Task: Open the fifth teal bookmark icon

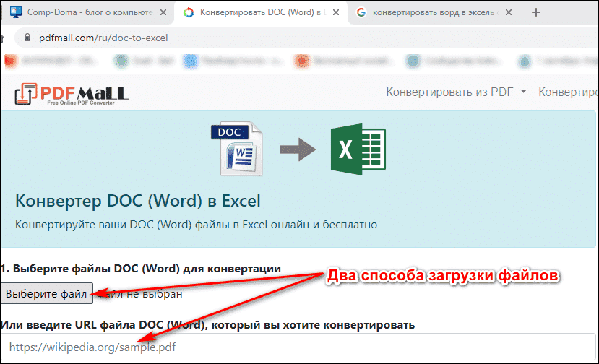Action: (413, 61)
